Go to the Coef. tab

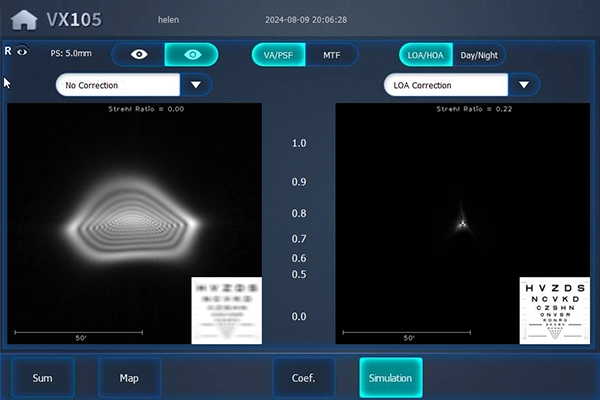(x=303, y=378)
